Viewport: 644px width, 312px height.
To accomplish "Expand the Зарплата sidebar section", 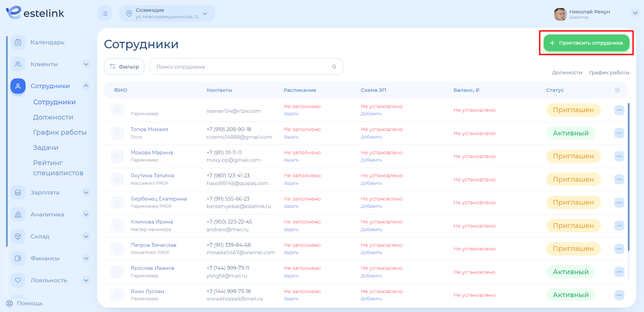I will point(86,193).
